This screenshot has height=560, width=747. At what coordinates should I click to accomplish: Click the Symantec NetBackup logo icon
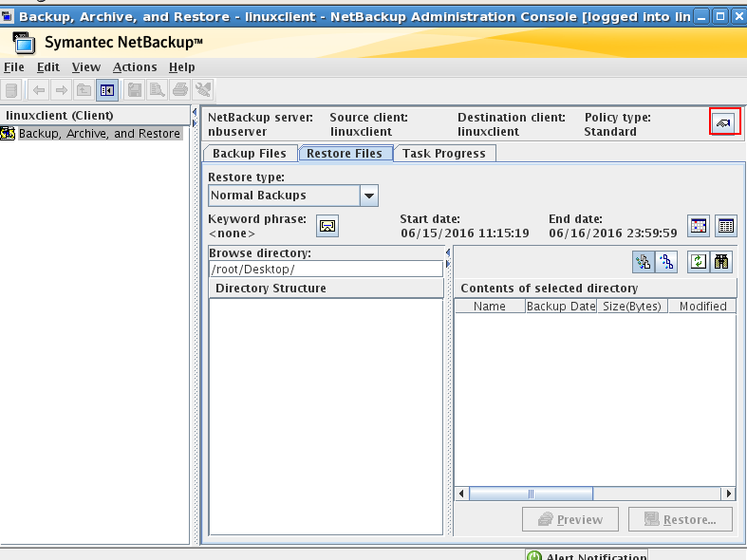coord(24,43)
